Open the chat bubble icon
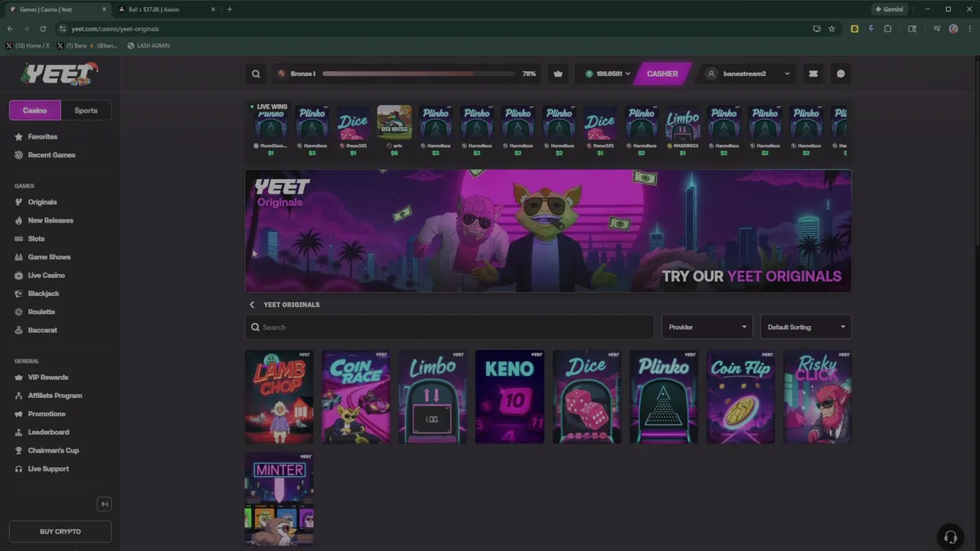 click(841, 74)
